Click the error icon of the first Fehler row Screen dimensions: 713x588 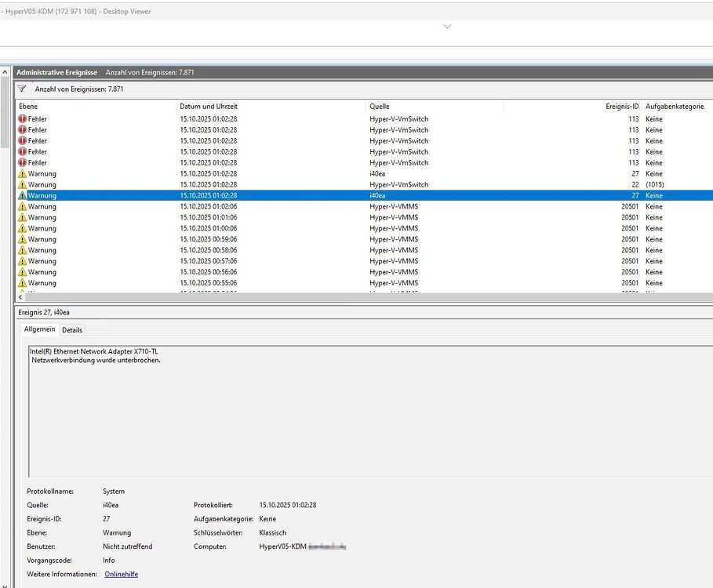(x=22, y=119)
